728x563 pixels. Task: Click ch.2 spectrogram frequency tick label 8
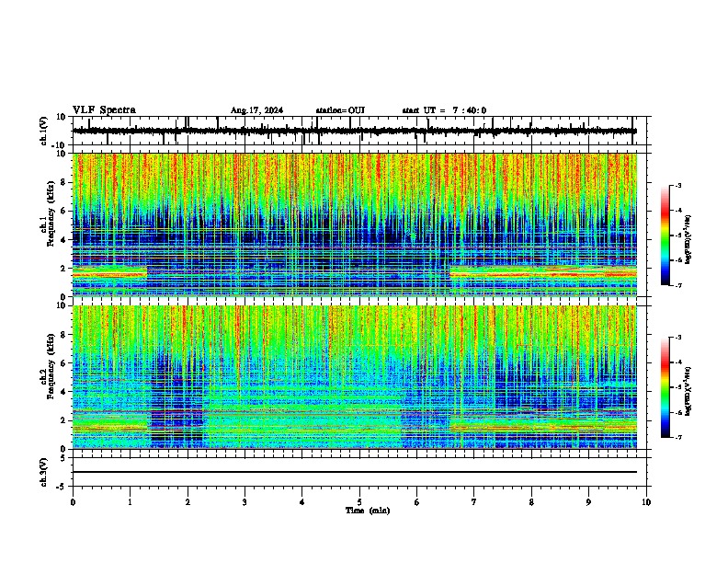click(64, 335)
